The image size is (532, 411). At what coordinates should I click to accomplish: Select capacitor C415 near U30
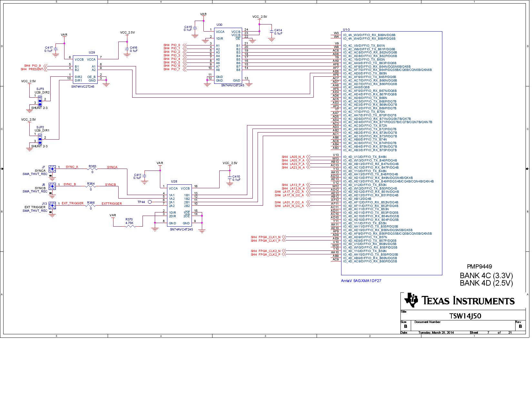pos(195,29)
